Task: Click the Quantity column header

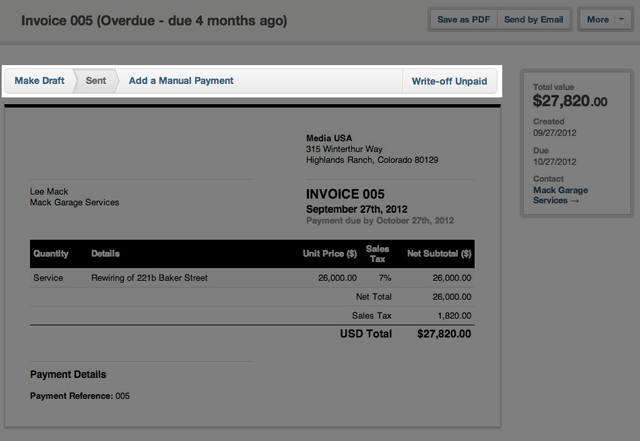Action: pos(51,254)
